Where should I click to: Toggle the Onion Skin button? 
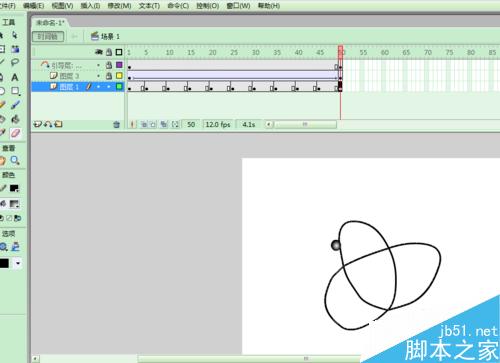pos(144,125)
